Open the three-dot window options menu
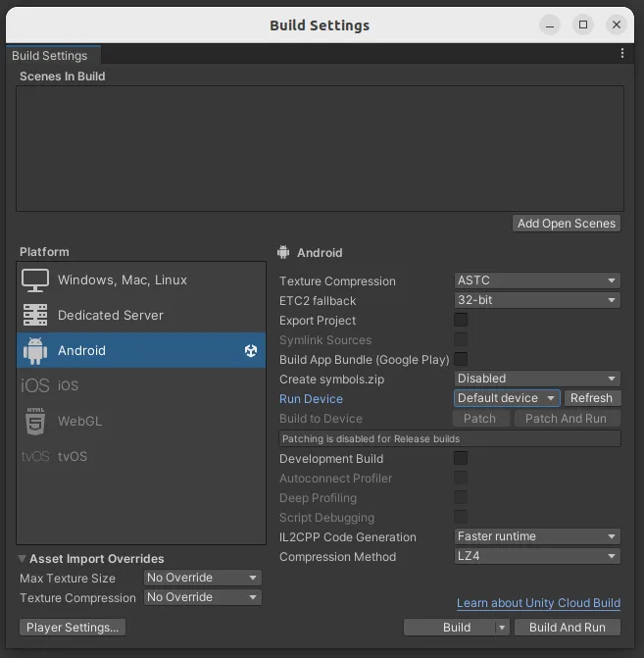Screen dimensions: 644x658 pyautogui.click(x=622, y=53)
